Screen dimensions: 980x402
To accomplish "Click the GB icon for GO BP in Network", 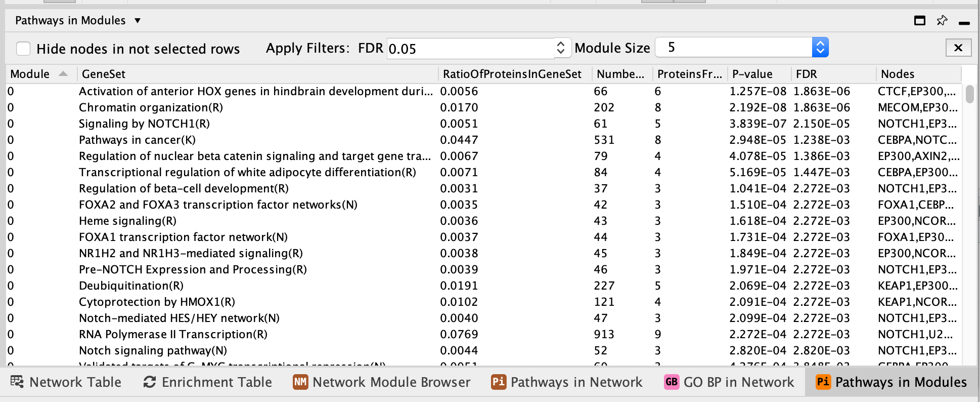I will click(672, 382).
